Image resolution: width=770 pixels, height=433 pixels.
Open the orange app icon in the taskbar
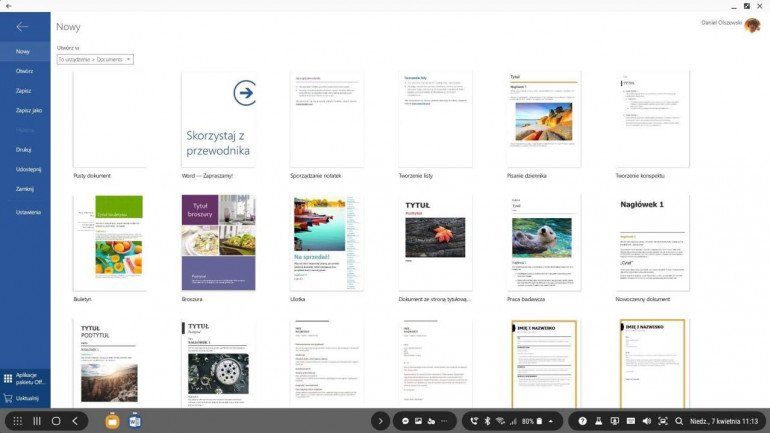(112, 421)
